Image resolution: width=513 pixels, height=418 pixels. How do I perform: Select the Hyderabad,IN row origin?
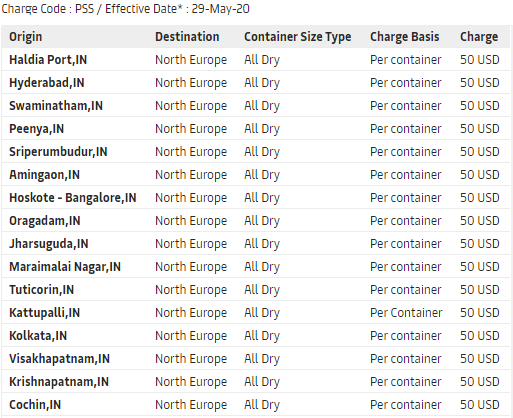click(47, 83)
